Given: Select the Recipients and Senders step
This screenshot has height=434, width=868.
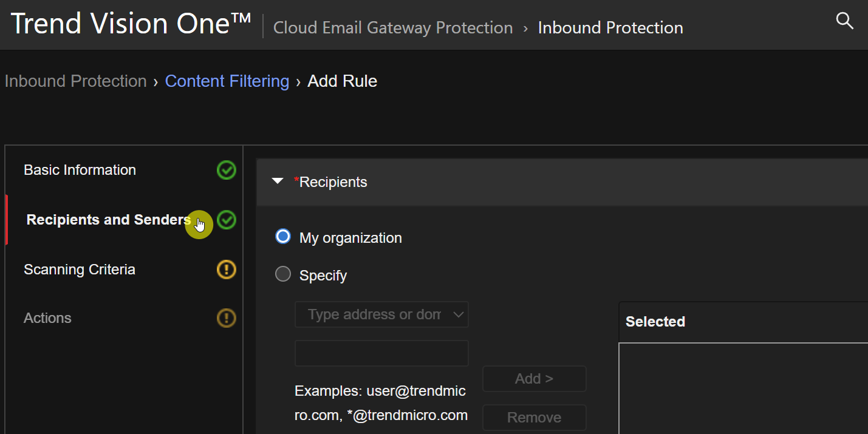Looking at the screenshot, I should point(108,220).
